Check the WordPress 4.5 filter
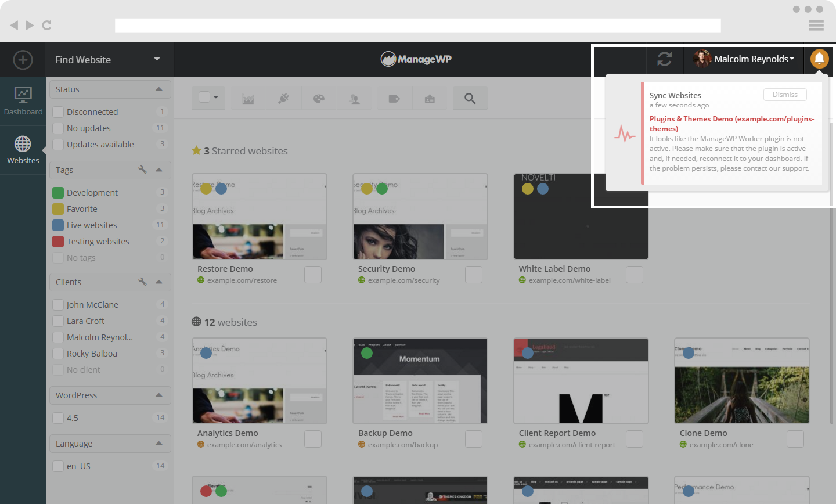Viewport: 836px width, 504px height. tap(58, 418)
